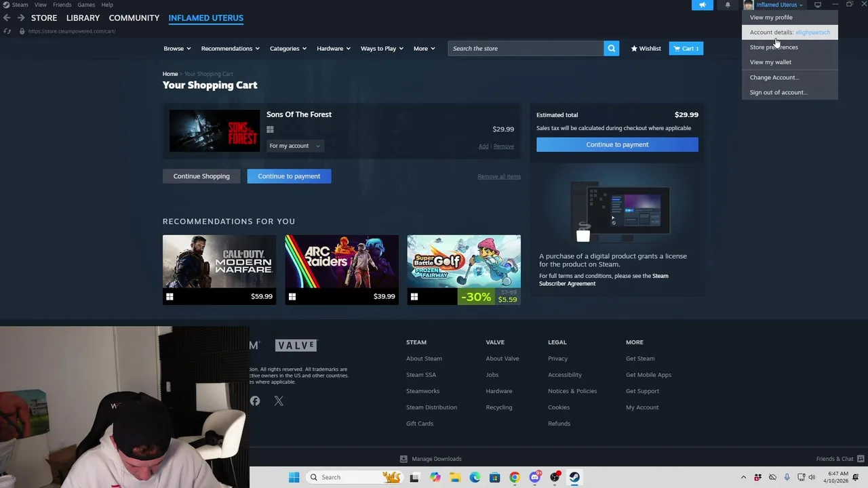The height and width of the screenshot is (488, 868).
Task: Open the Friends menu
Action: (x=62, y=5)
